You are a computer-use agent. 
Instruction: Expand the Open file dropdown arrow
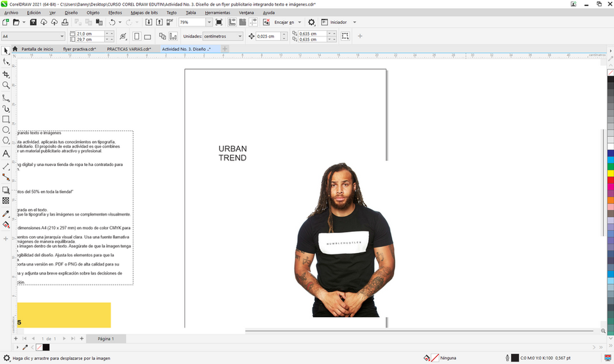click(x=24, y=23)
